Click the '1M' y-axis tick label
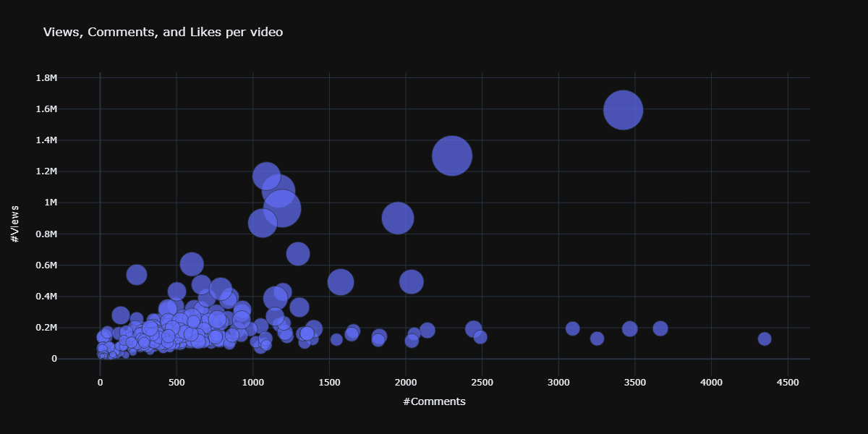Screen dimensions: 868x434 (x=51, y=203)
